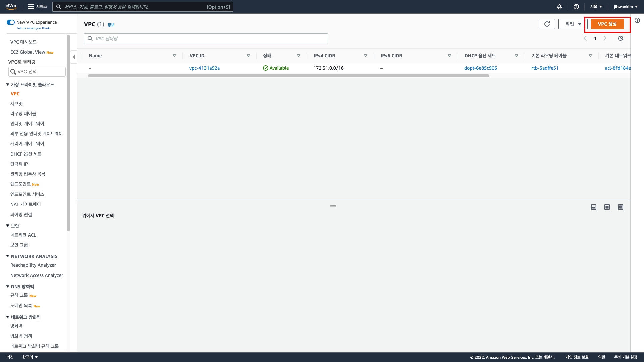Click the Tell us what you think link

[33, 28]
